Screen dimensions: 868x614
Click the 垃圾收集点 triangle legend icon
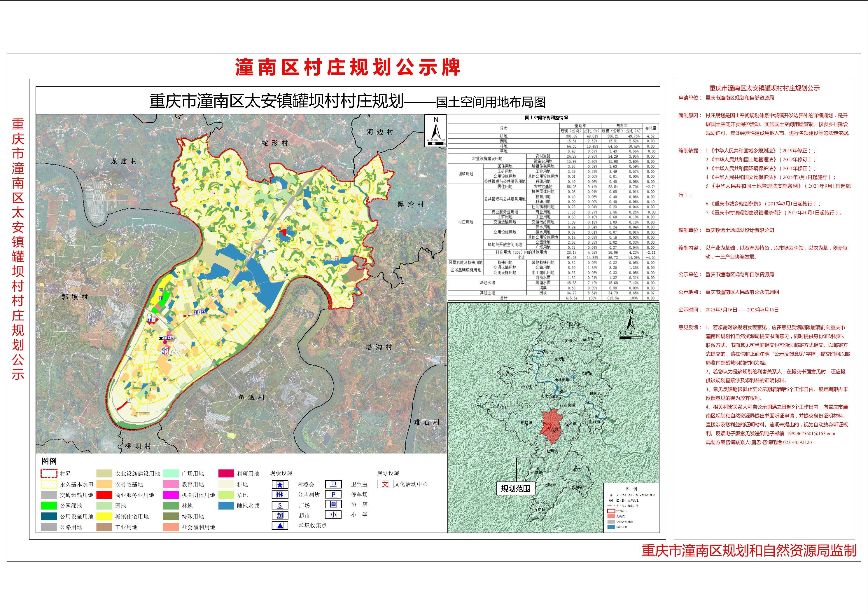[280, 526]
